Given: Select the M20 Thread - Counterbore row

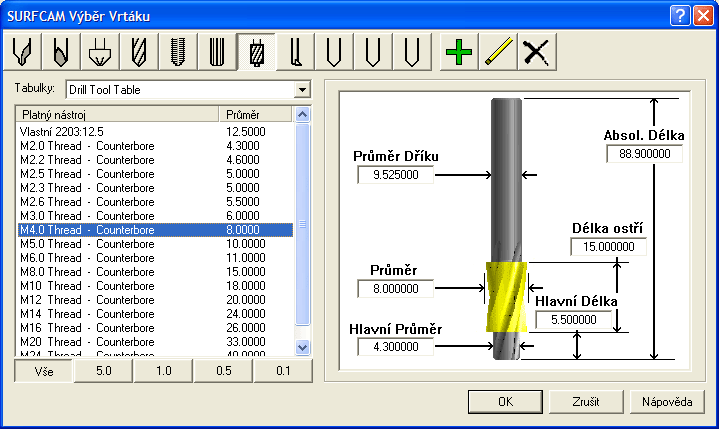Looking at the screenshot, I should click(x=155, y=342).
